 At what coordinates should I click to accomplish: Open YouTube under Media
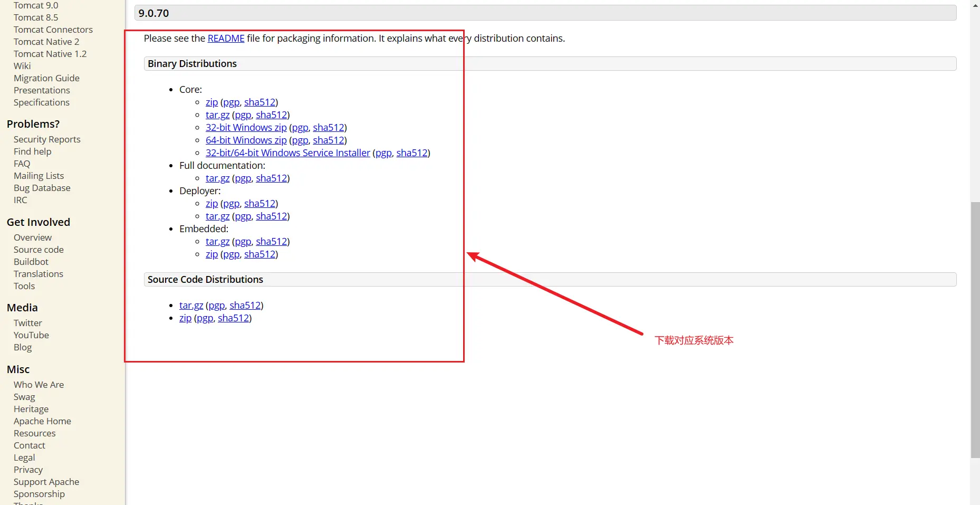pyautogui.click(x=31, y=335)
